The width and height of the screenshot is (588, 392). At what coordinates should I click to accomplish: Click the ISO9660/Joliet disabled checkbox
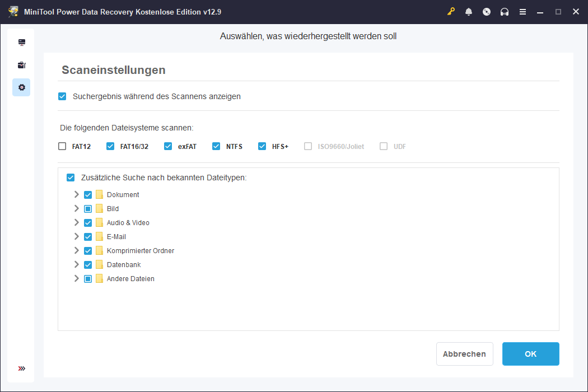point(308,146)
